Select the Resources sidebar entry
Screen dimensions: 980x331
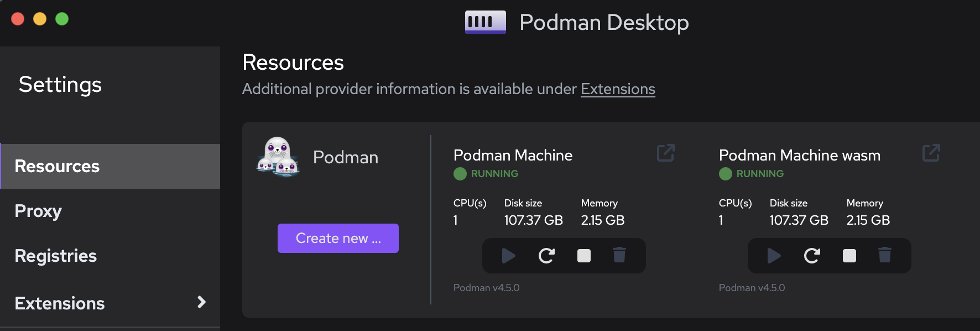(x=57, y=166)
